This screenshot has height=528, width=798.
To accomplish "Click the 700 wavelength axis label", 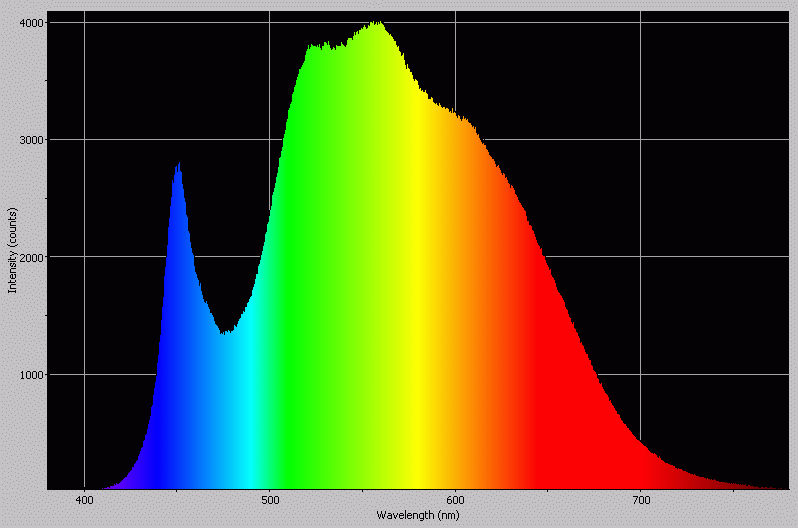I will (641, 501).
